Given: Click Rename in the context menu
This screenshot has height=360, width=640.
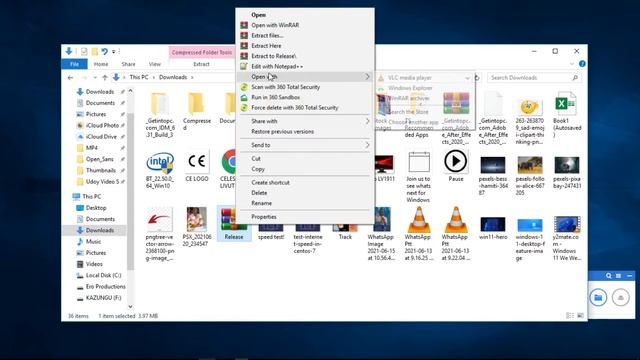Looking at the screenshot, I should (x=261, y=203).
